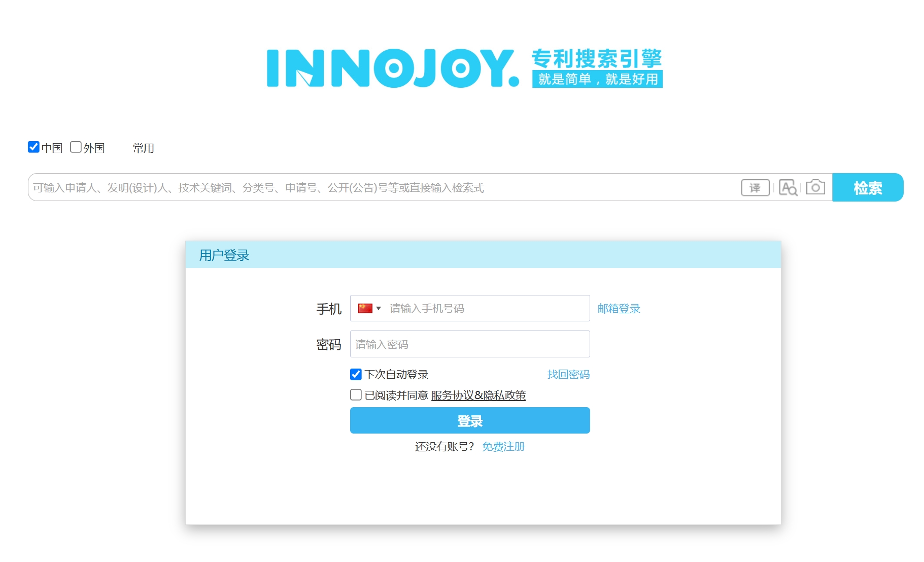Enable the 外国 patent scope checkbox
The image size is (924, 562).
coord(76,147)
